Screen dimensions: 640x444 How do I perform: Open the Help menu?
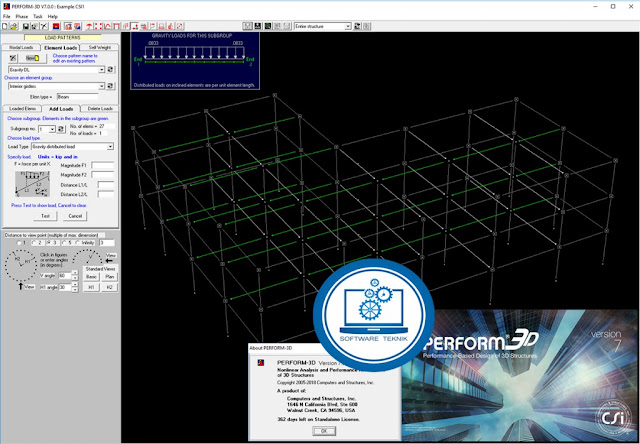click(x=53, y=16)
